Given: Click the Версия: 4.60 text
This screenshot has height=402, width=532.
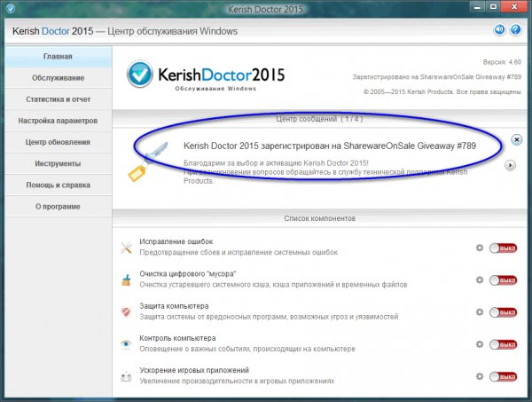Looking at the screenshot, I should tap(502, 62).
